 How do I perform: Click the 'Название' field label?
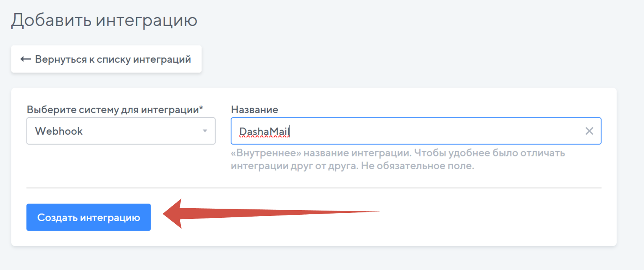(254, 110)
